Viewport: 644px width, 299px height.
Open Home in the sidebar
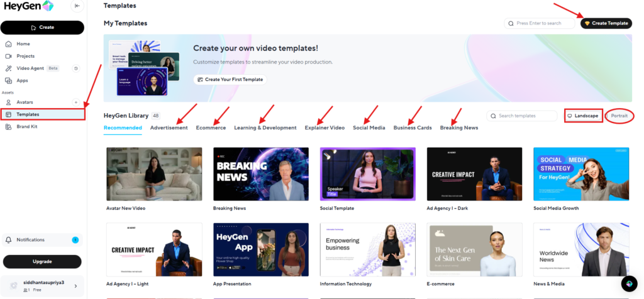[23, 44]
